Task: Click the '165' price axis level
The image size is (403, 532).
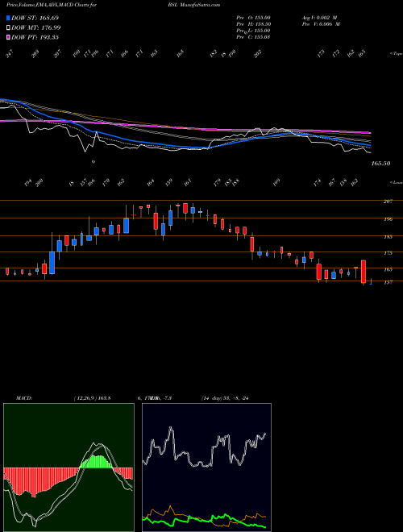Action: point(388,270)
